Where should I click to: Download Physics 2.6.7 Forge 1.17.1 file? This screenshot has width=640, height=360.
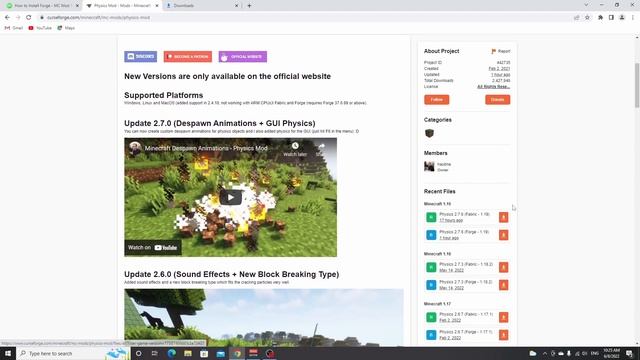(x=503, y=335)
